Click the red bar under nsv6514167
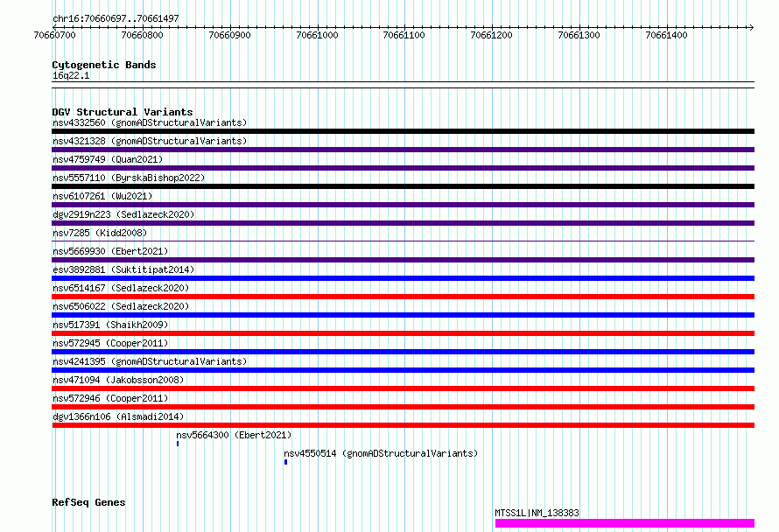Viewport: 779px width, 532px height. [x=403, y=297]
